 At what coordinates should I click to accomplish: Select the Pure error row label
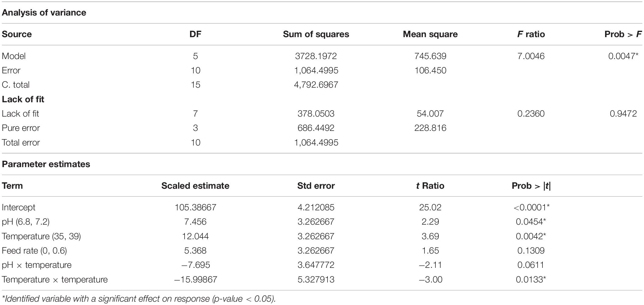pos(21,128)
